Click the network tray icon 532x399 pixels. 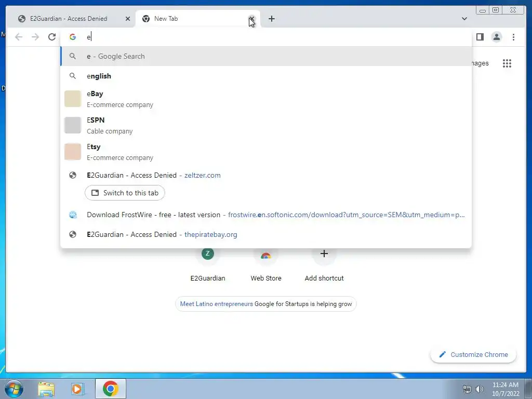(467, 389)
